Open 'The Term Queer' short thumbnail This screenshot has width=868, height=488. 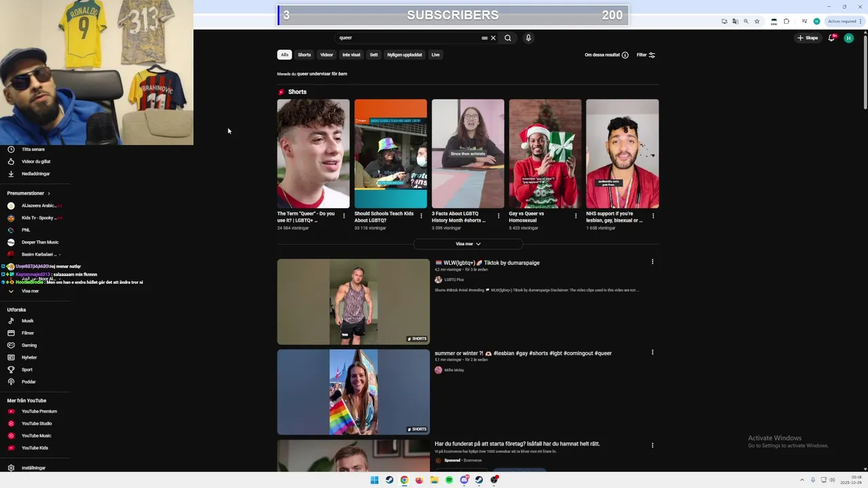click(313, 154)
